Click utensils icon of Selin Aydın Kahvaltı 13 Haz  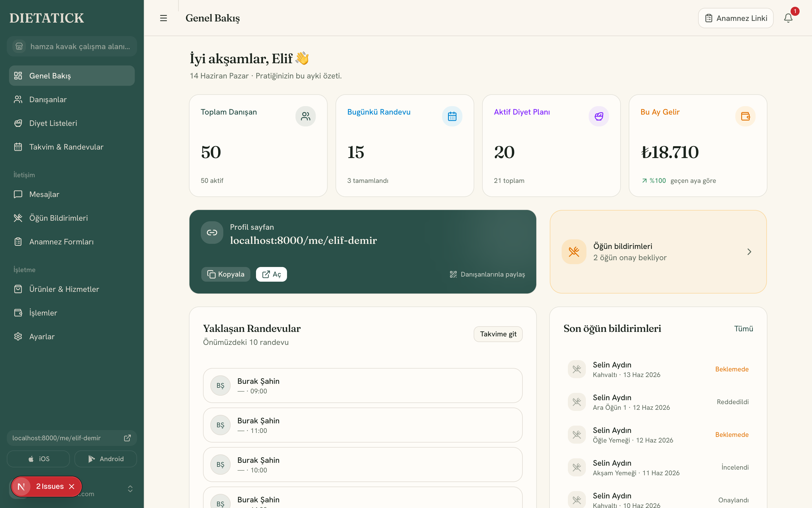[577, 369]
